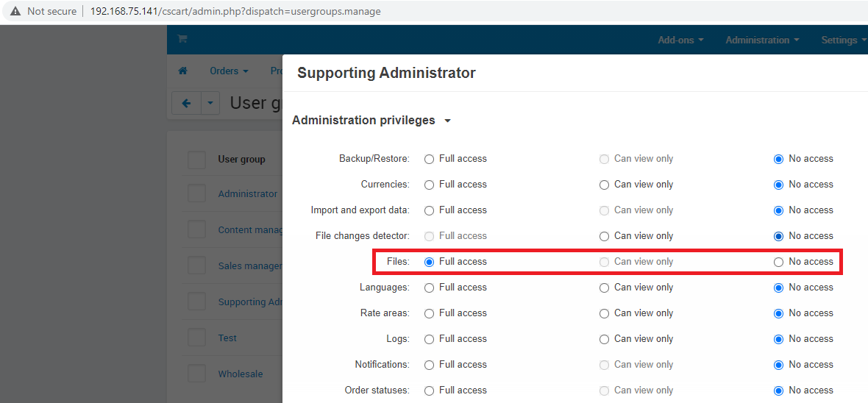This screenshot has width=868, height=403.
Task: Expand the Settings dropdown menu
Action: coord(843,40)
